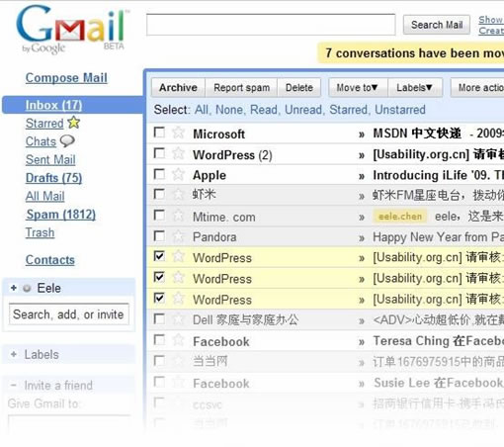Click Eele's chat status dot

[x=27, y=288]
